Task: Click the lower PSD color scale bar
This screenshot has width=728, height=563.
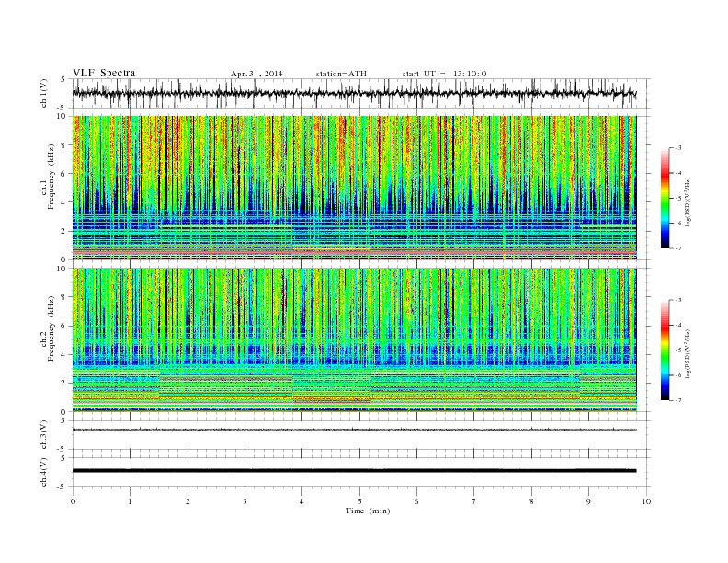Action: [665, 350]
